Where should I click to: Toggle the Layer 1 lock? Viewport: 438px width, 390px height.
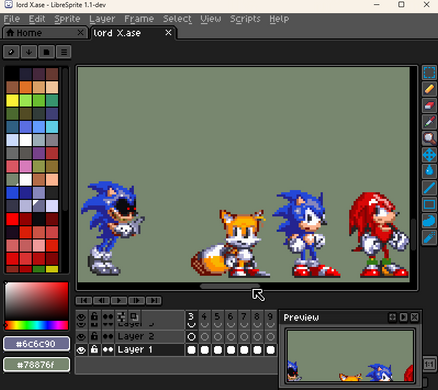coord(95,350)
